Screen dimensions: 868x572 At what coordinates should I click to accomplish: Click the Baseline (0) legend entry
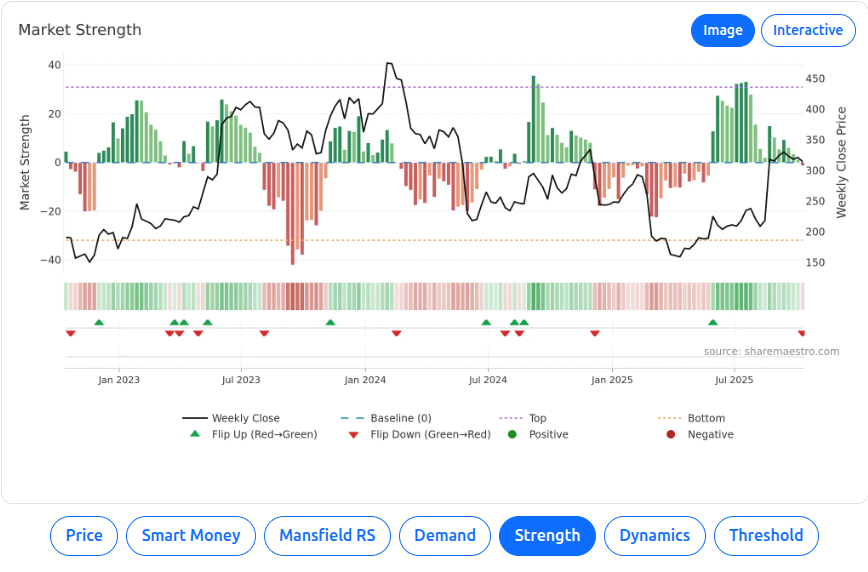pos(400,418)
